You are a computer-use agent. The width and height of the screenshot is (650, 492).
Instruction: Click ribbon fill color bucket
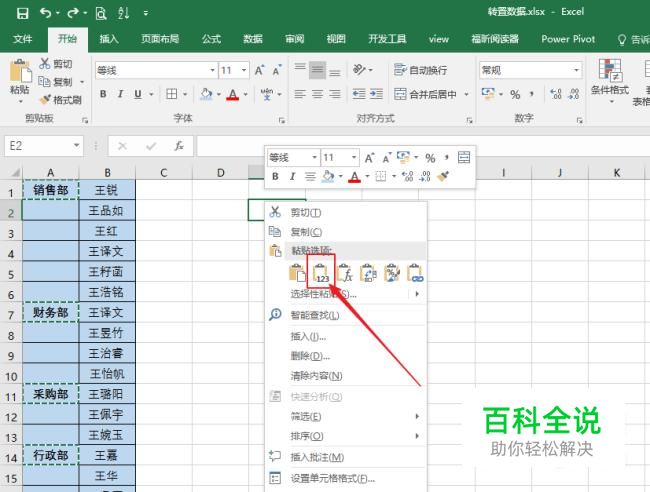206,94
